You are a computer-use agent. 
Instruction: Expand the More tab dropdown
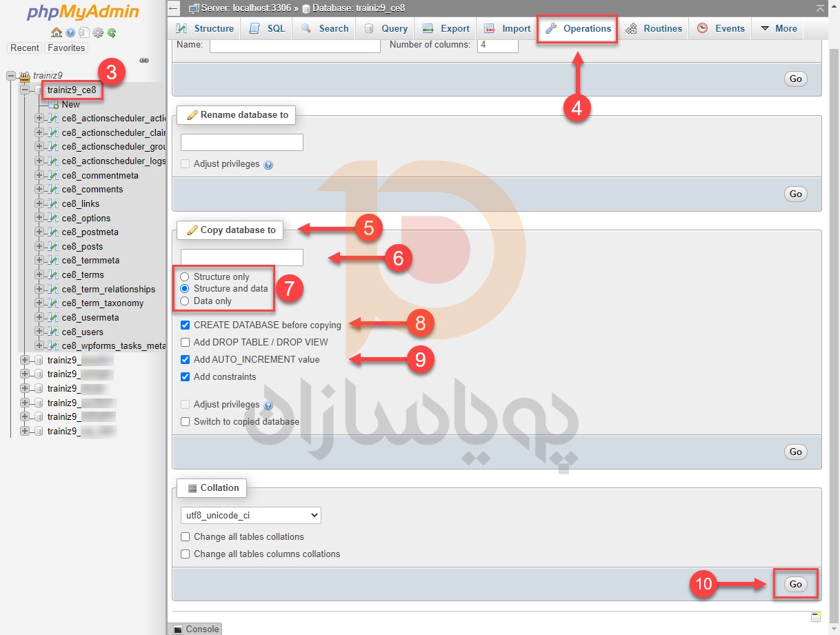coord(779,28)
